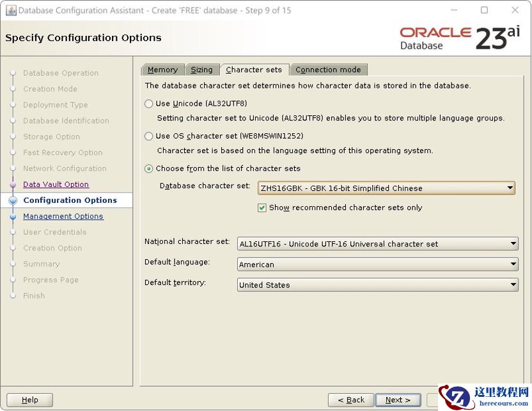The image size is (532, 411).
Task: Click the Database character set label
Action: click(205, 186)
